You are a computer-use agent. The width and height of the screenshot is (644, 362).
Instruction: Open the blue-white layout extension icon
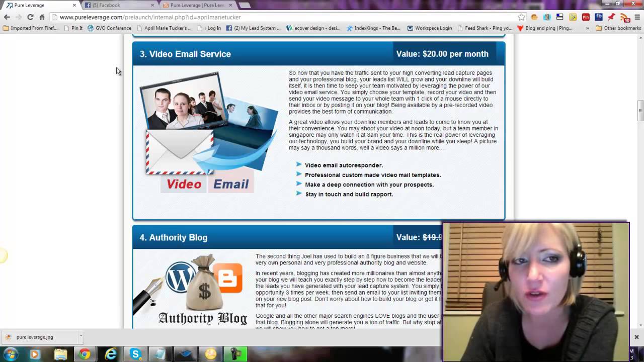559,17
